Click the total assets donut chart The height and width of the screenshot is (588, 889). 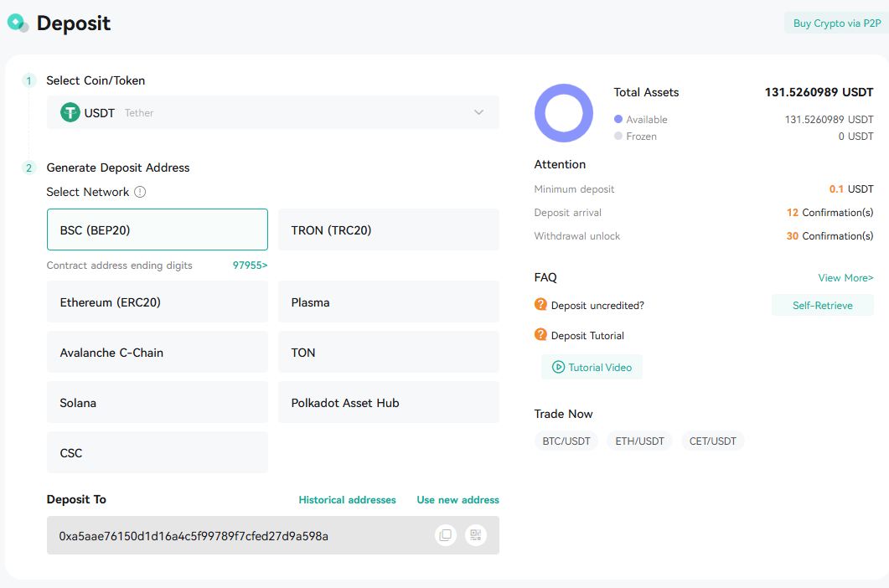tap(564, 113)
